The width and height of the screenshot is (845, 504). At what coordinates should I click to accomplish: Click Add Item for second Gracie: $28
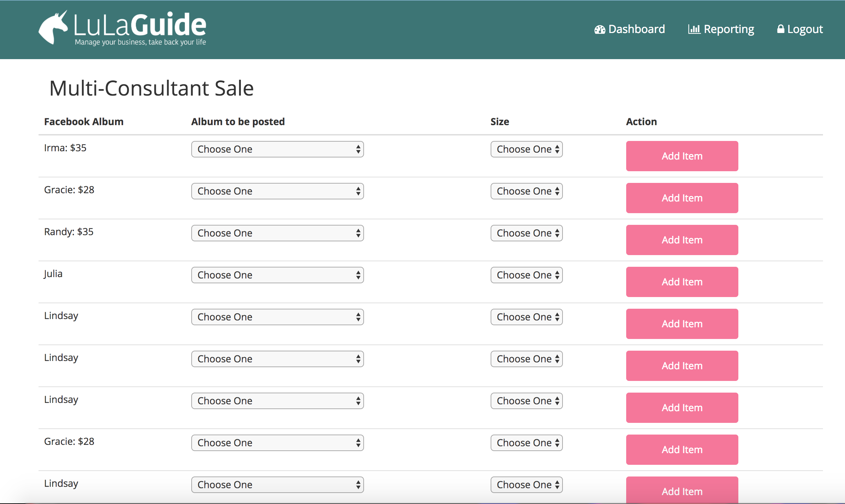tap(682, 450)
